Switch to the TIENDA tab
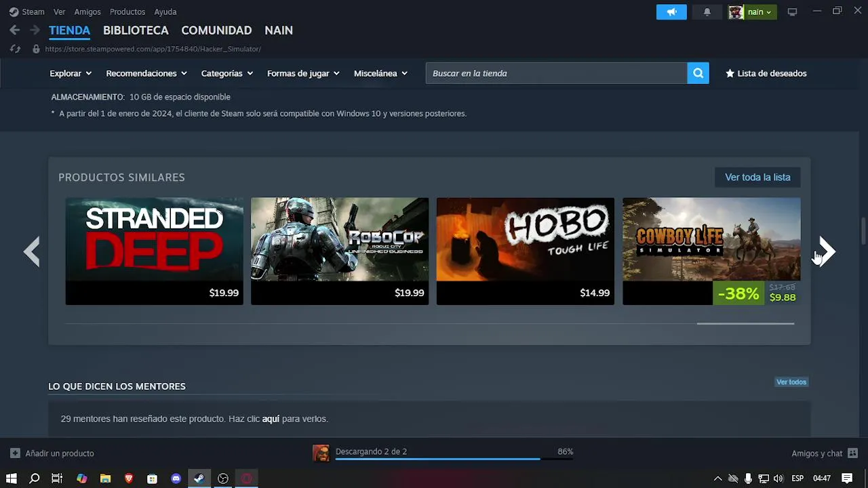The height and width of the screenshot is (488, 868). coord(69,30)
